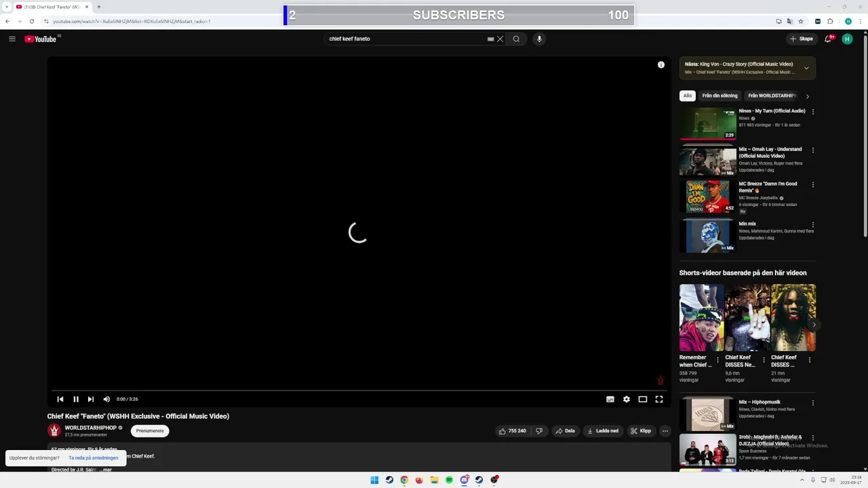Share the video via Dela button
Image resolution: width=868 pixels, height=488 pixels.
(565, 431)
